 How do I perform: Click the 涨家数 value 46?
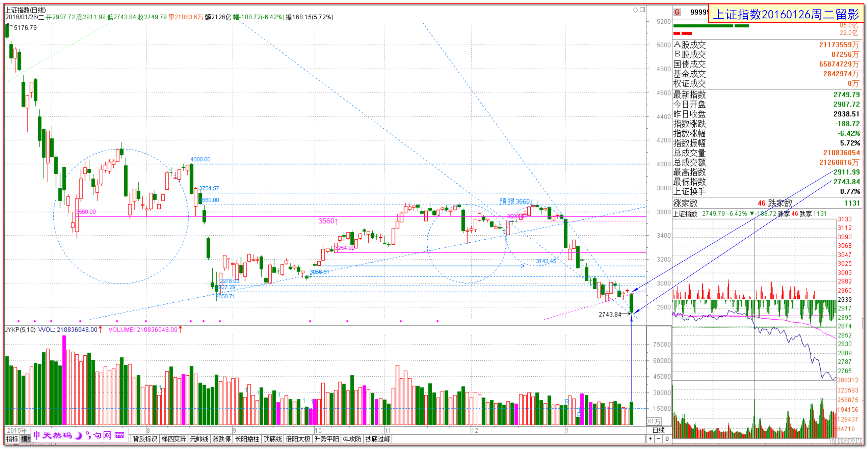click(761, 203)
